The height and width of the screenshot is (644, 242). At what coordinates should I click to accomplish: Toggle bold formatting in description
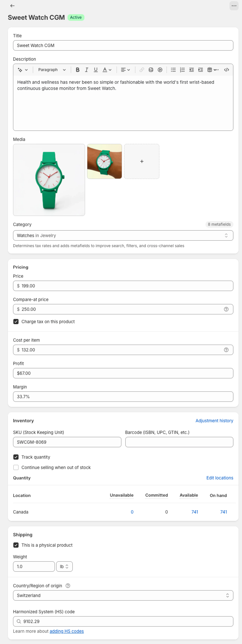click(x=77, y=70)
